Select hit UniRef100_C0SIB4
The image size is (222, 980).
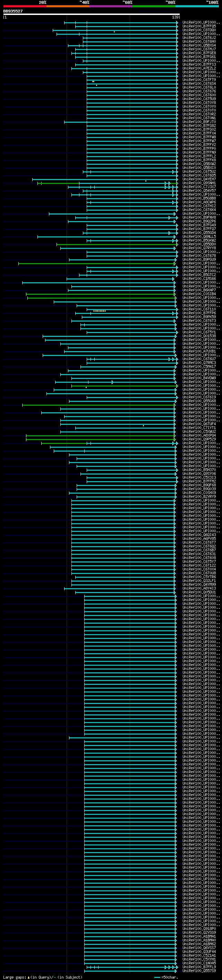tap(199, 294)
